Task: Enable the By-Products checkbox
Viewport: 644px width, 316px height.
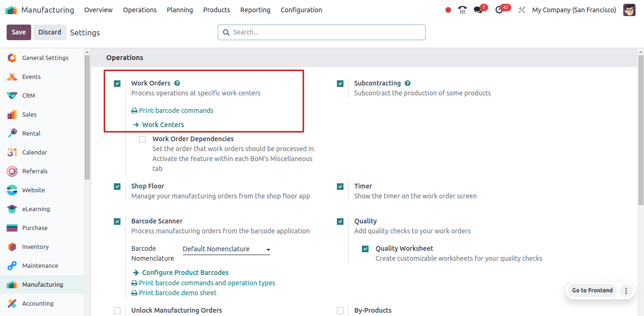Action: pyautogui.click(x=340, y=311)
